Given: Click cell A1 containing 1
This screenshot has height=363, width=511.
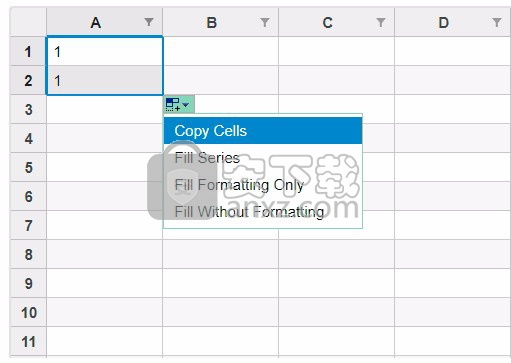Looking at the screenshot, I should (x=104, y=51).
